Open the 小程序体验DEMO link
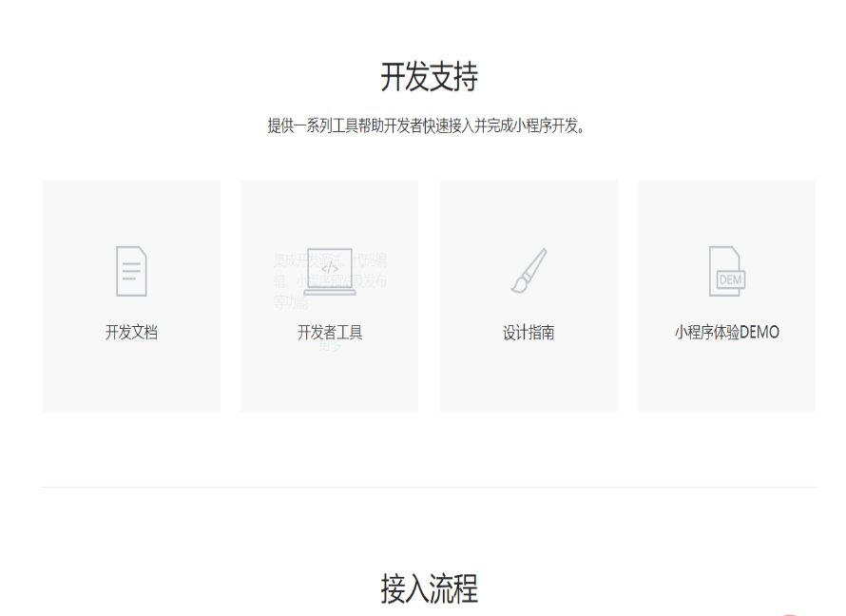 coord(727,333)
